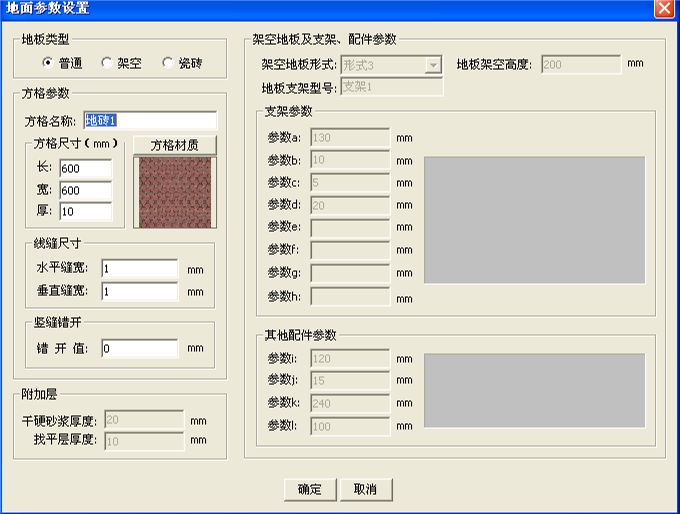
Task: Confirm settings with the 确定 button
Action: pyautogui.click(x=310, y=489)
